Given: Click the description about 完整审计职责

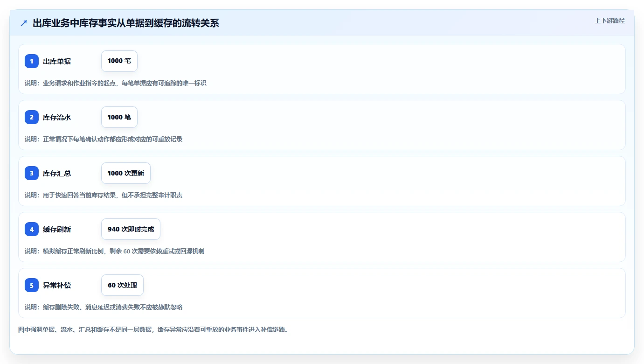Looking at the screenshot, I should pyautogui.click(x=104, y=195).
